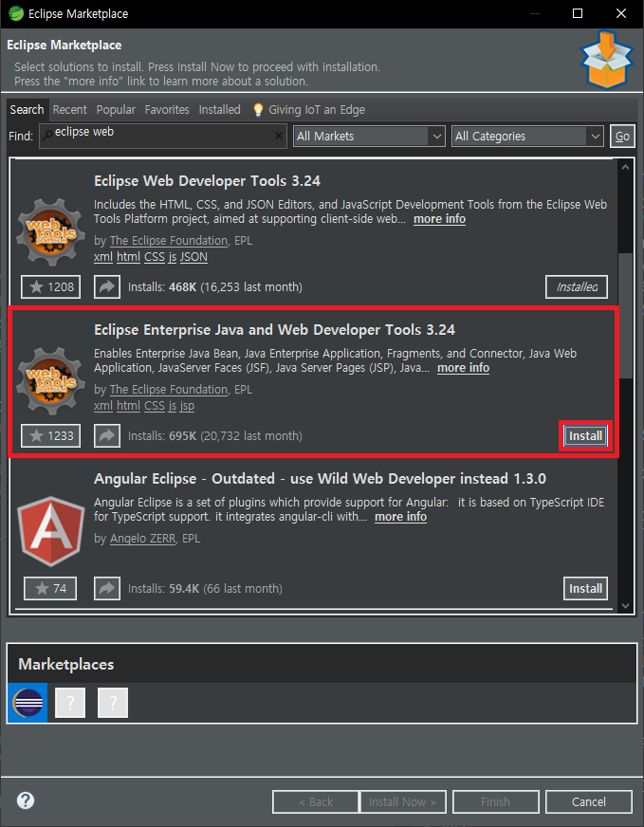
Task: Click Installed button for Web Developer Tools
Action: [x=577, y=287]
